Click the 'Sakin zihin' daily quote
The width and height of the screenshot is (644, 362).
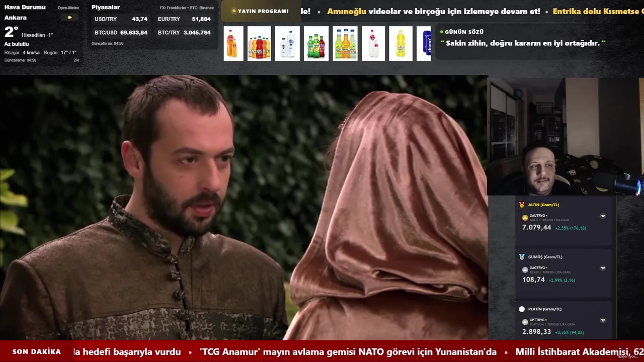tap(523, 43)
